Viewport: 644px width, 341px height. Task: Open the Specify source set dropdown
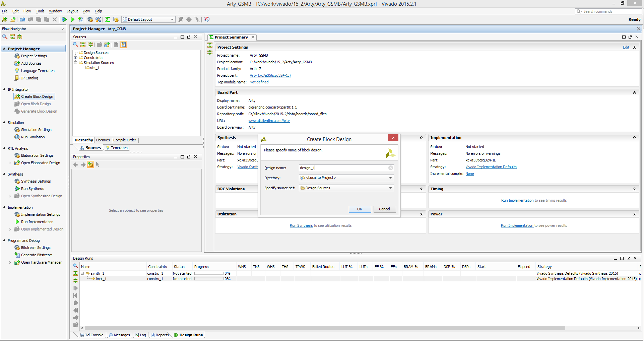click(346, 188)
